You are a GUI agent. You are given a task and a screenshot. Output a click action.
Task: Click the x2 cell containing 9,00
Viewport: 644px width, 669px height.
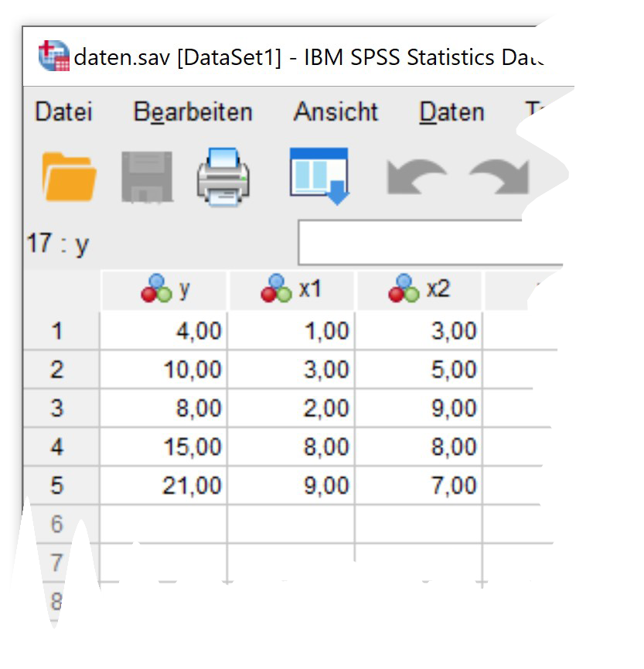pyautogui.click(x=419, y=408)
